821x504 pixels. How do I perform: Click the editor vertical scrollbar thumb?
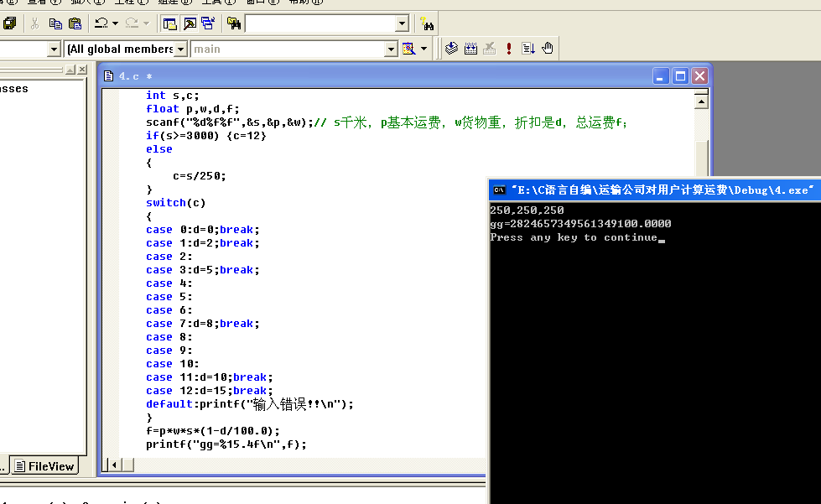(701, 158)
